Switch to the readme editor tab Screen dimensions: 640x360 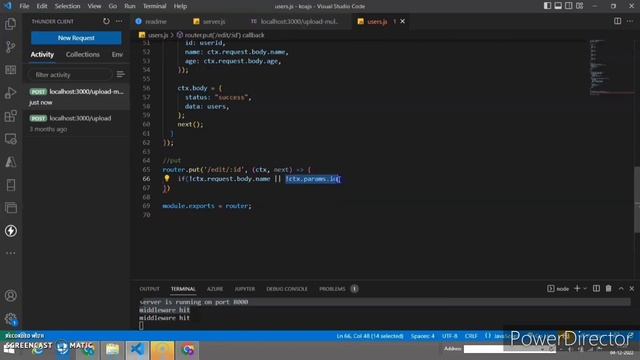click(156, 21)
